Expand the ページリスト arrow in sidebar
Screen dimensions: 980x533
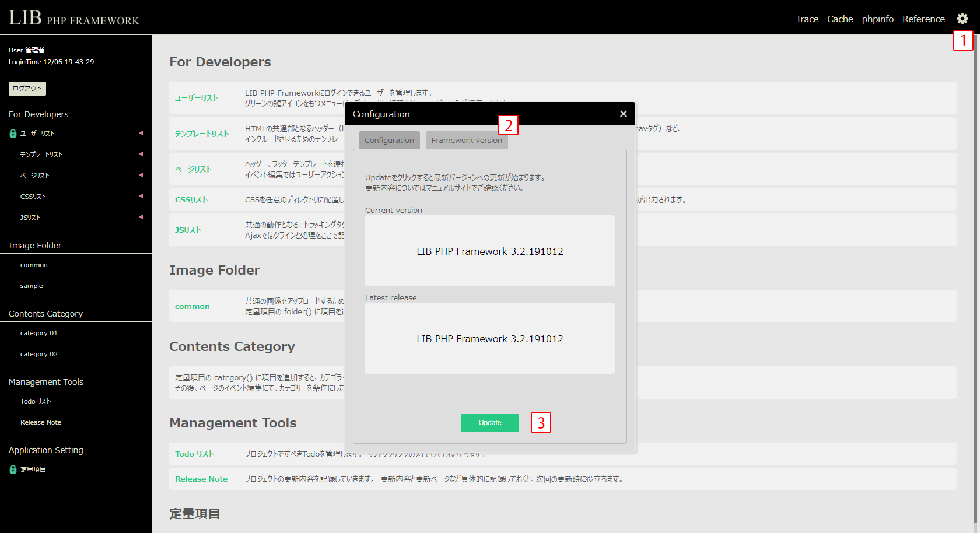(x=141, y=176)
